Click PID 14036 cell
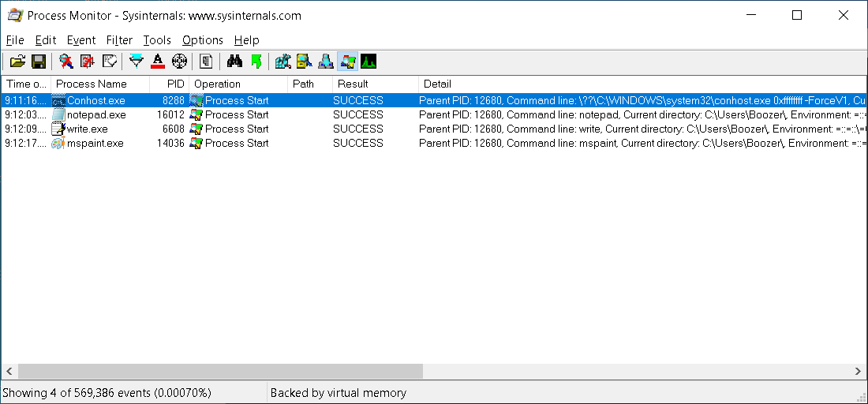Viewport: 868px width, 404px height. 170,143
